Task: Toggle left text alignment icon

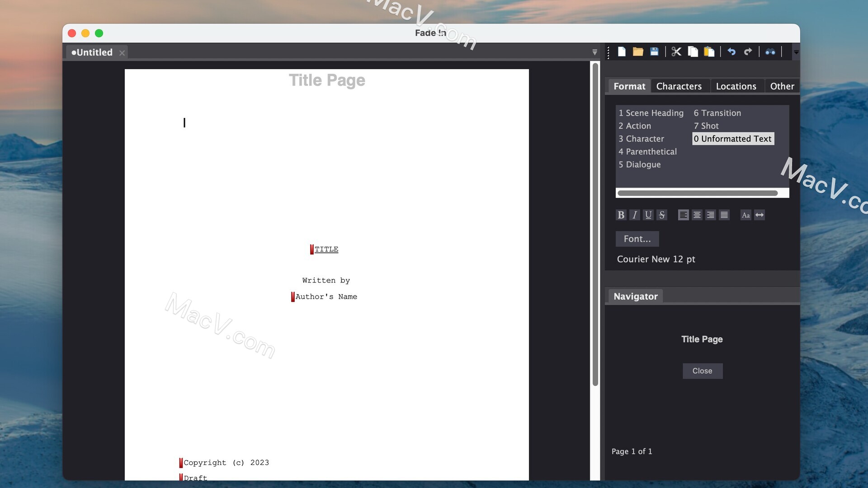Action: (683, 215)
